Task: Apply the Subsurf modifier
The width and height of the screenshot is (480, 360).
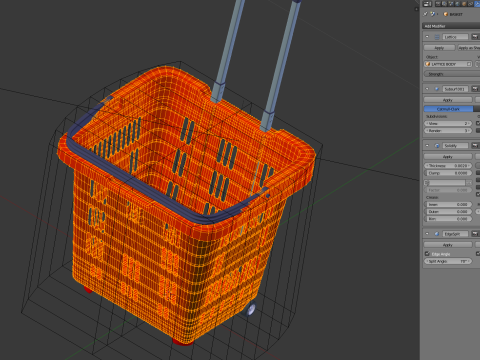Action: 448,100
